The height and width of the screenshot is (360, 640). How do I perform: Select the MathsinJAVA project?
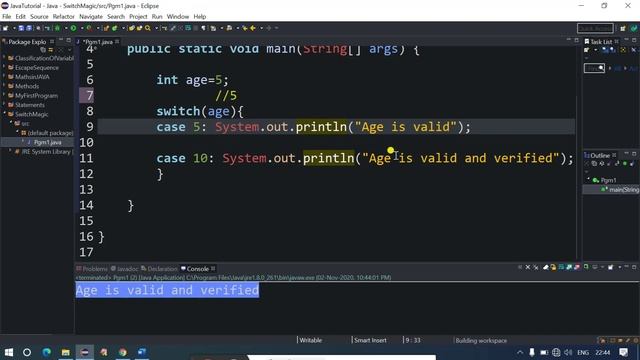pos(32,77)
